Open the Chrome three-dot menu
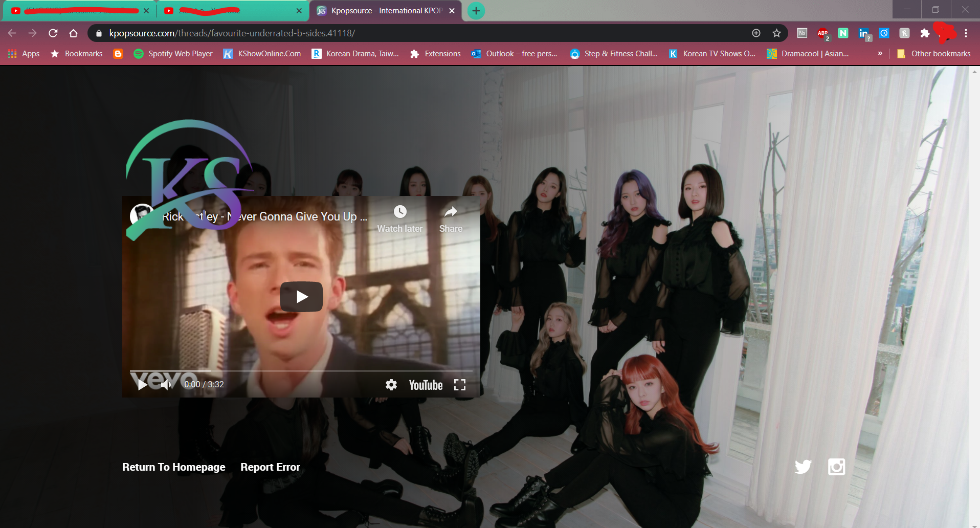 click(x=966, y=33)
